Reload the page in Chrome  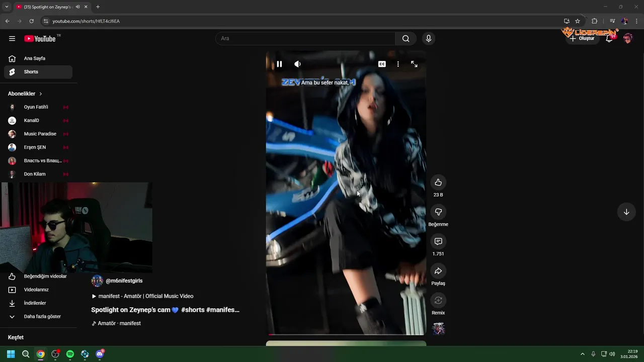(31, 21)
